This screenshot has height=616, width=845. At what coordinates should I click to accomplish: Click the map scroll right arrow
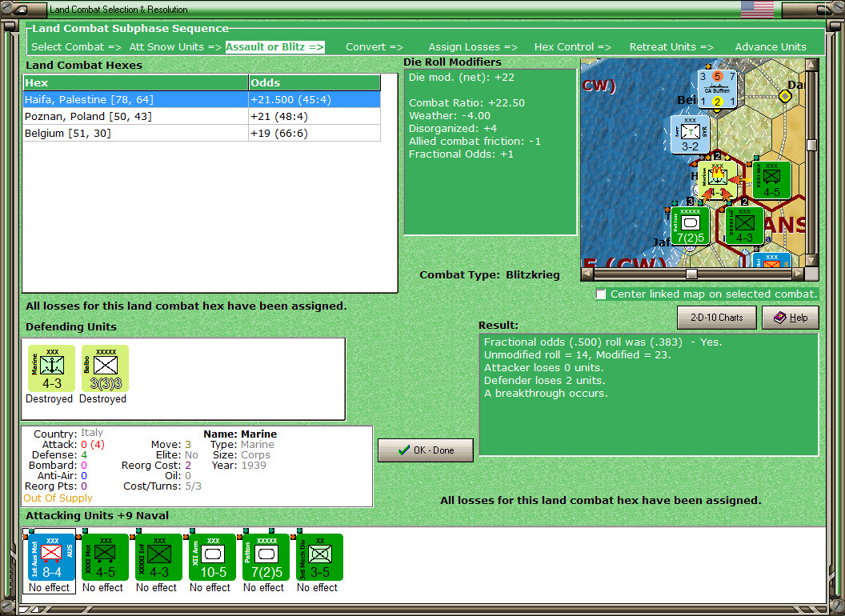(798, 274)
